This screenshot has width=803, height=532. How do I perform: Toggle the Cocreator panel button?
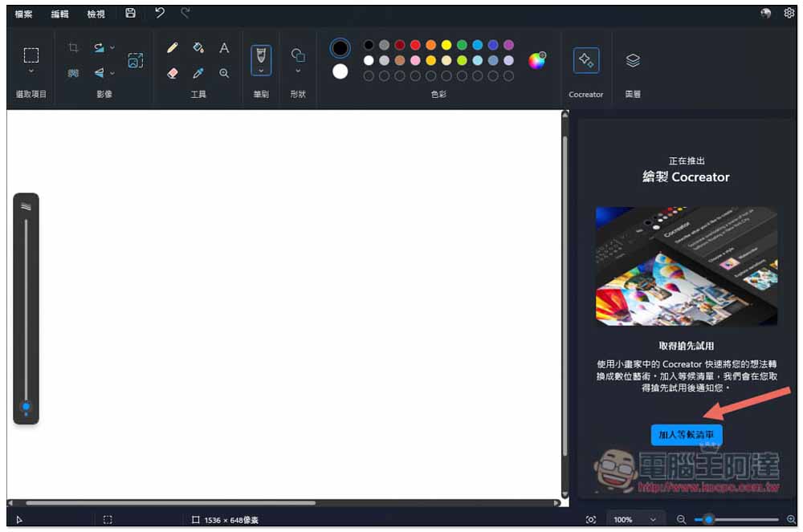586,60
